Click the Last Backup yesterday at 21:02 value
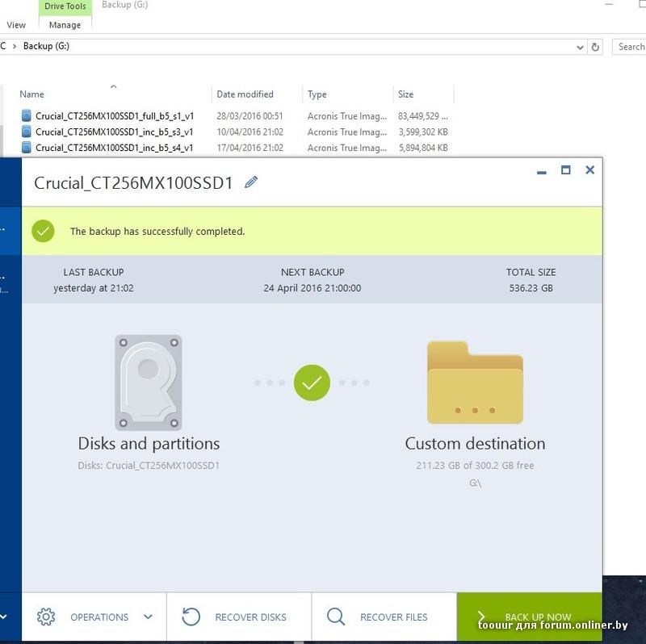 click(94, 288)
